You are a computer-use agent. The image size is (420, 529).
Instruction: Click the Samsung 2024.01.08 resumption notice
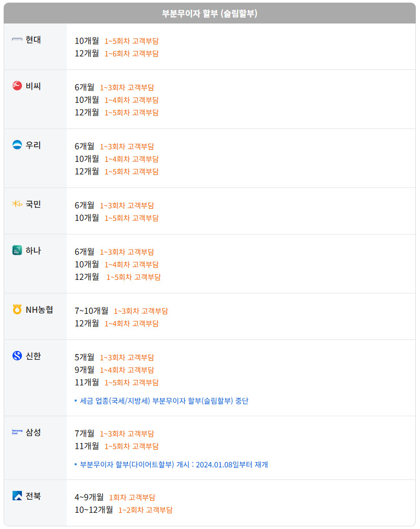click(x=174, y=465)
